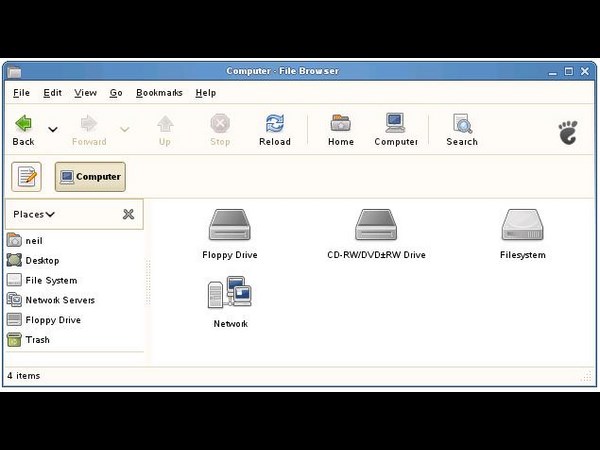Go to Home folder icon
The height and width of the screenshot is (450, 600).
341,124
